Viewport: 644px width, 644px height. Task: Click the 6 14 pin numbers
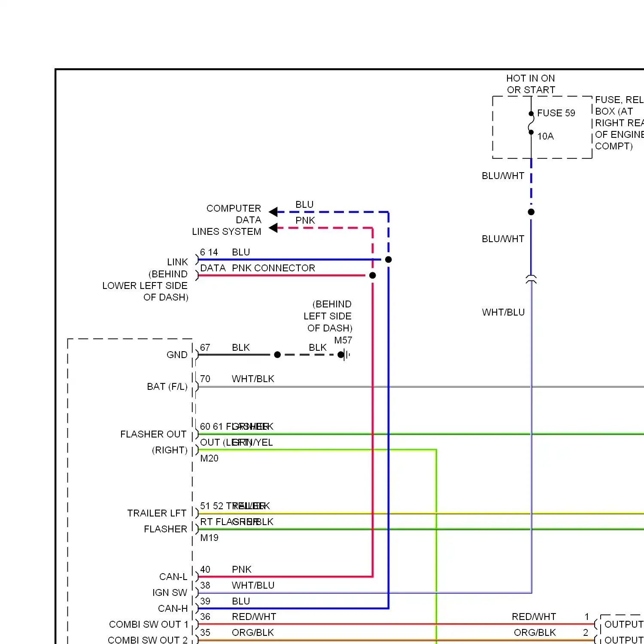pos(209,252)
